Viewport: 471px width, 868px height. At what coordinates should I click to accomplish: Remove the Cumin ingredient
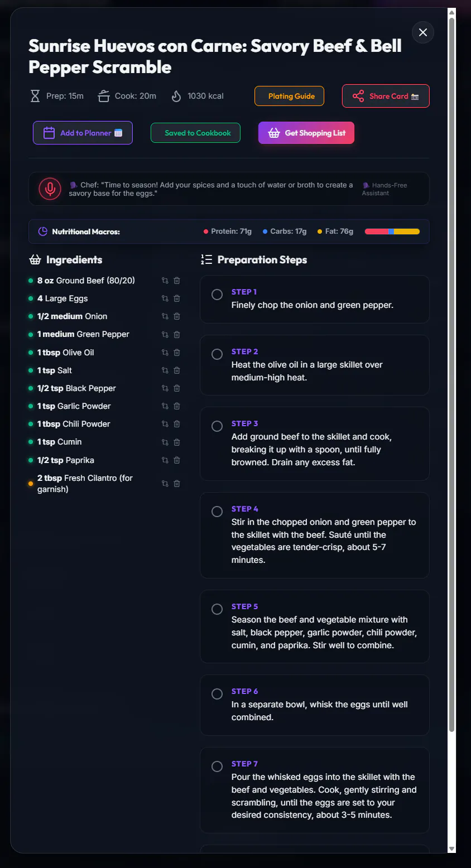pyautogui.click(x=177, y=442)
